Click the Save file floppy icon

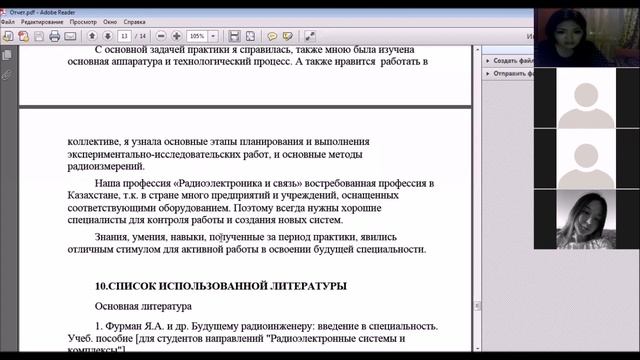(39, 36)
